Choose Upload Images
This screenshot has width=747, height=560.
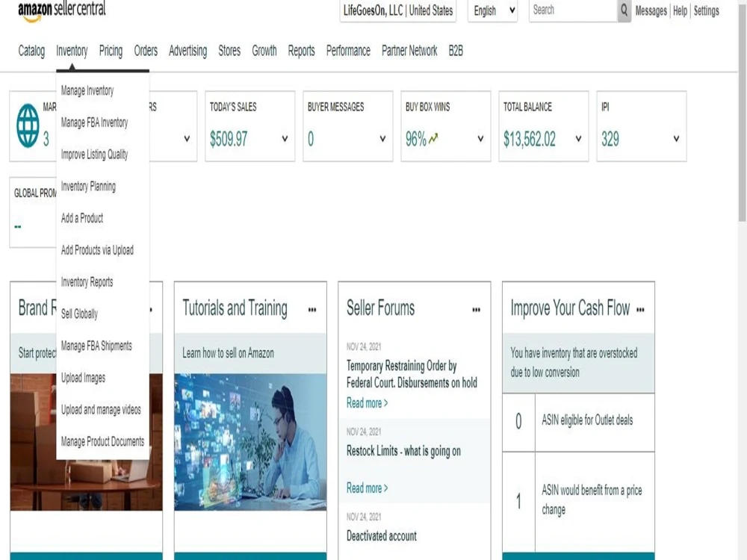tap(83, 378)
